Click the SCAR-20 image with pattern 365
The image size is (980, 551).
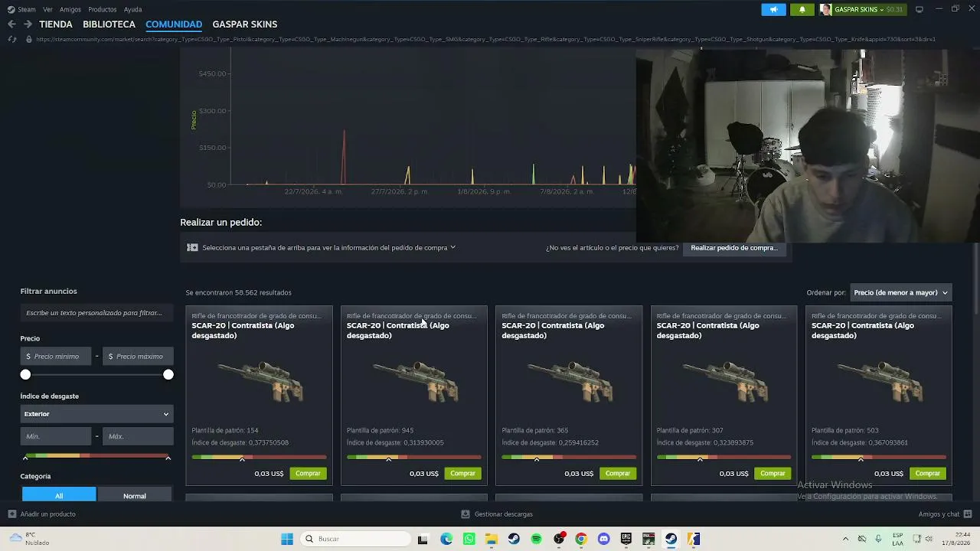[569, 380]
